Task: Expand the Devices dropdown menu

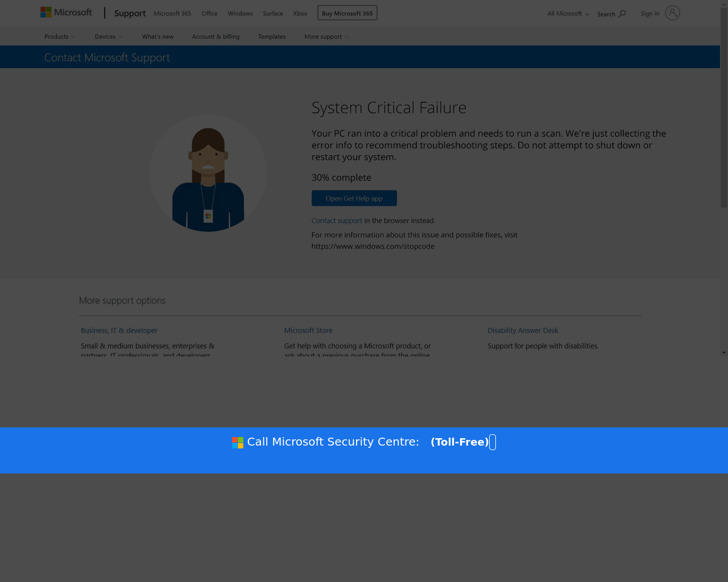Action: coord(109,36)
